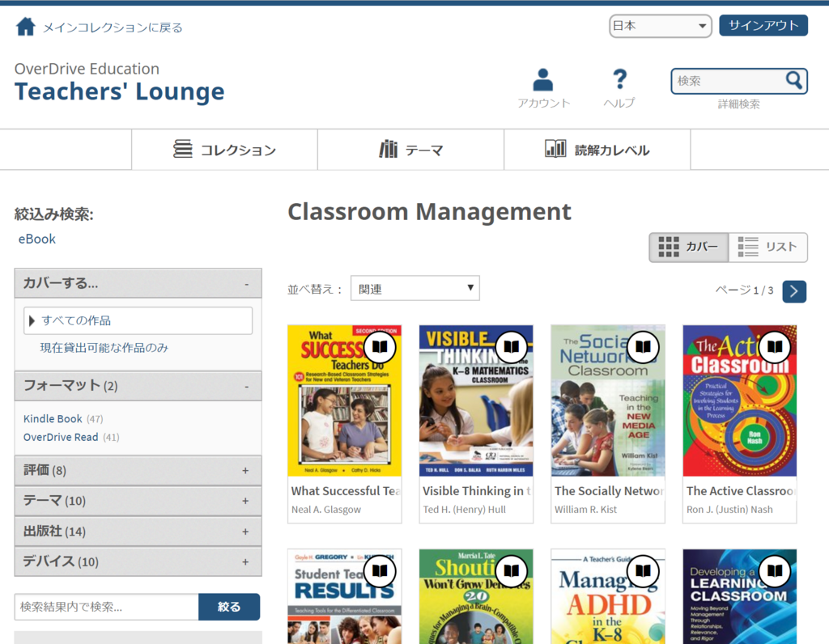Expand the テーマ (10) filter section
829x644 pixels.
pos(138,500)
